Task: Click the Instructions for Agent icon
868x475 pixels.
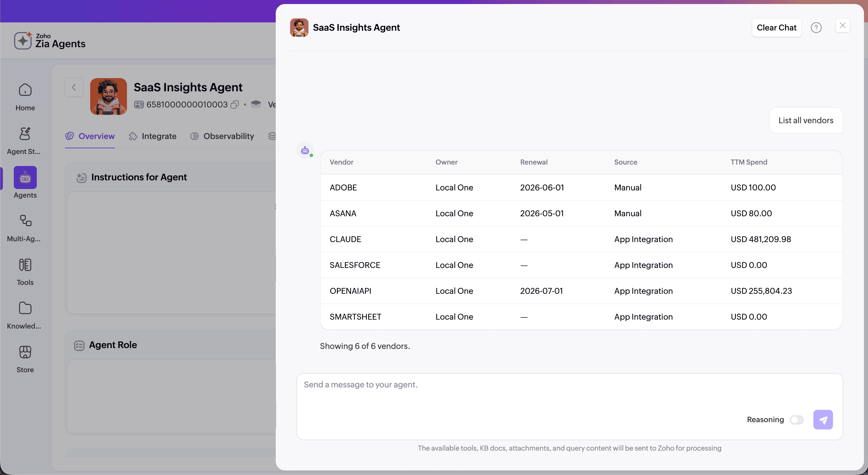Action: 82,177
